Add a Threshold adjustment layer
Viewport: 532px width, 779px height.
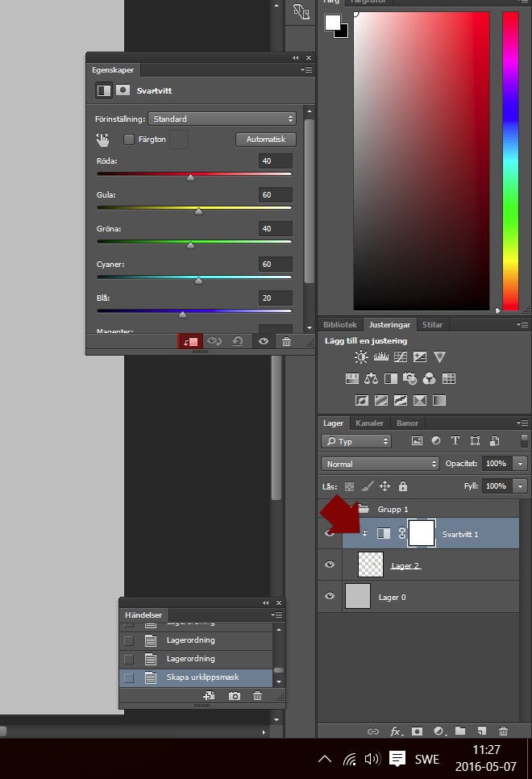pyautogui.click(x=401, y=401)
